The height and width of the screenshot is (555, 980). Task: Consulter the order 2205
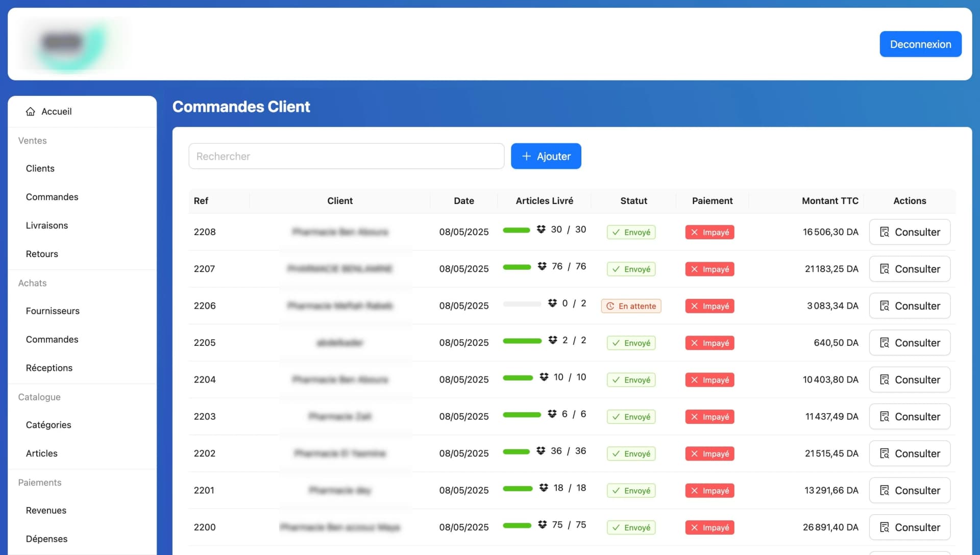pyautogui.click(x=910, y=342)
